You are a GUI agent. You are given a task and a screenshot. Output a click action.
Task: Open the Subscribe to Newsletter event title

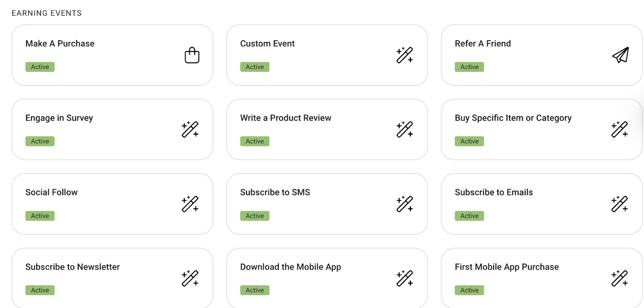pyautogui.click(x=72, y=267)
